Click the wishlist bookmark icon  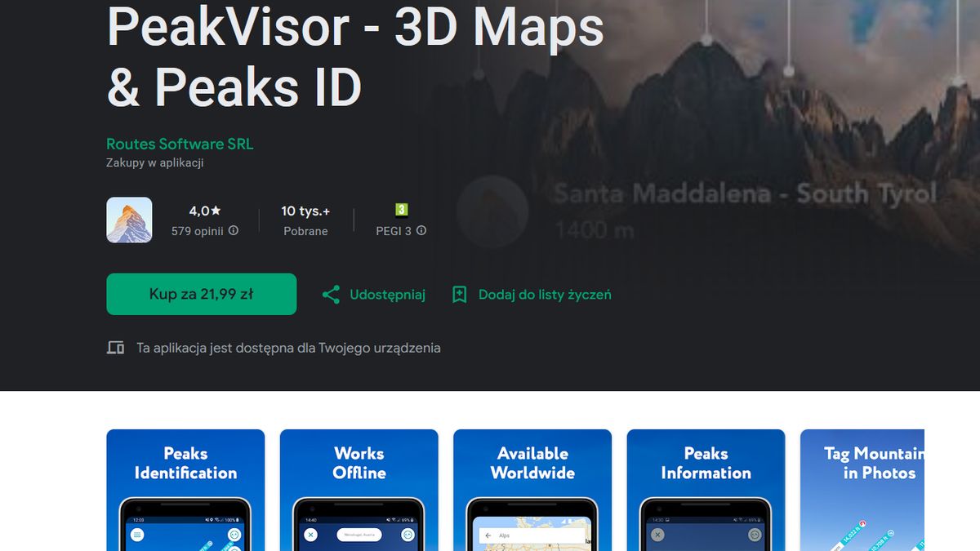[x=460, y=295]
